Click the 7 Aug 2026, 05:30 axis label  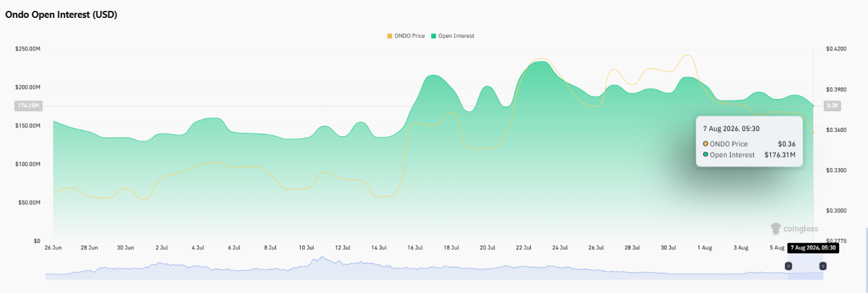coord(813,248)
